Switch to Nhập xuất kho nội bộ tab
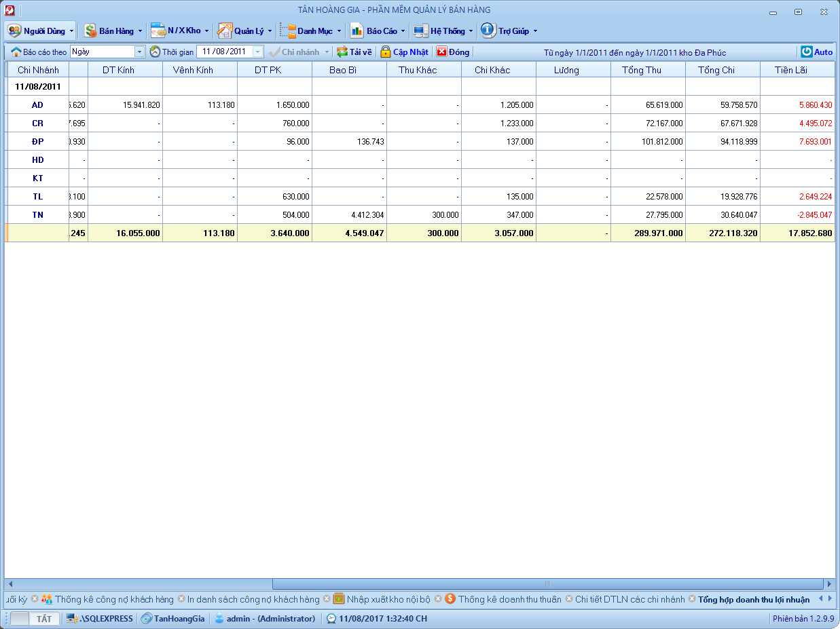The height and width of the screenshot is (629, 840). pyautogui.click(x=388, y=599)
